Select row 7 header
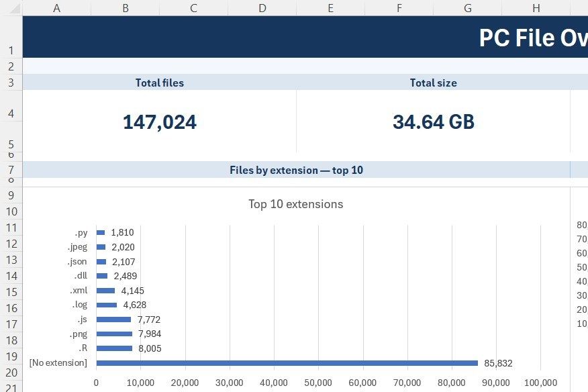 11,170
